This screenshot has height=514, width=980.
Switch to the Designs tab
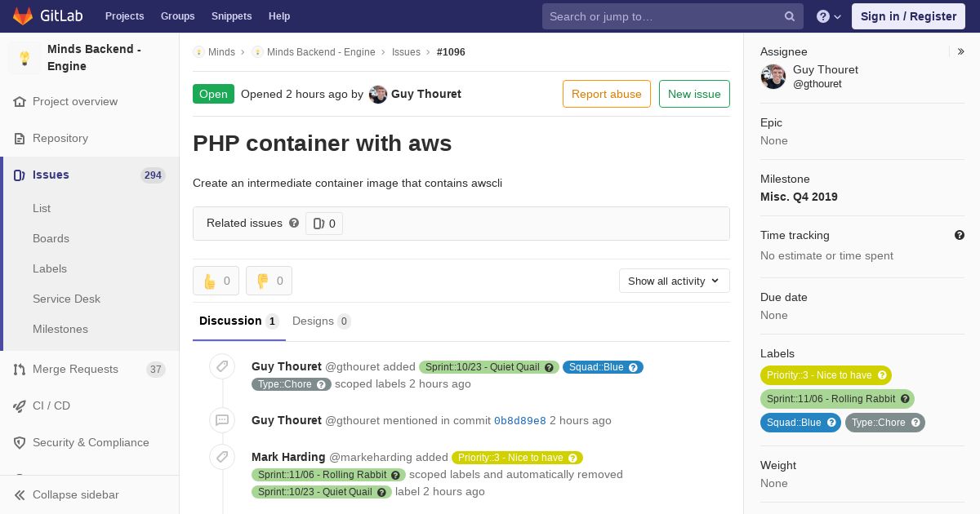pos(322,321)
